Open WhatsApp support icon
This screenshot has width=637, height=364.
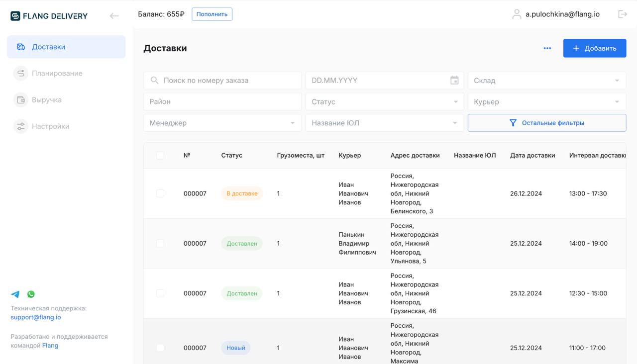click(31, 294)
